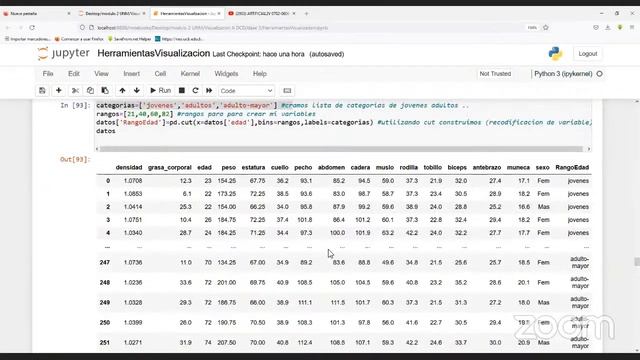Click browser forward arrow
Viewport: 640px width, 360px height.
click(20, 28)
